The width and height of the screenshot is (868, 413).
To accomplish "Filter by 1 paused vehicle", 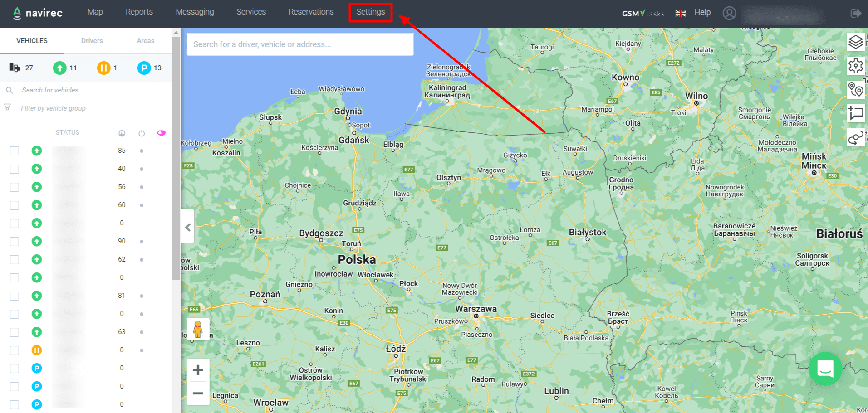I will 103,68.
